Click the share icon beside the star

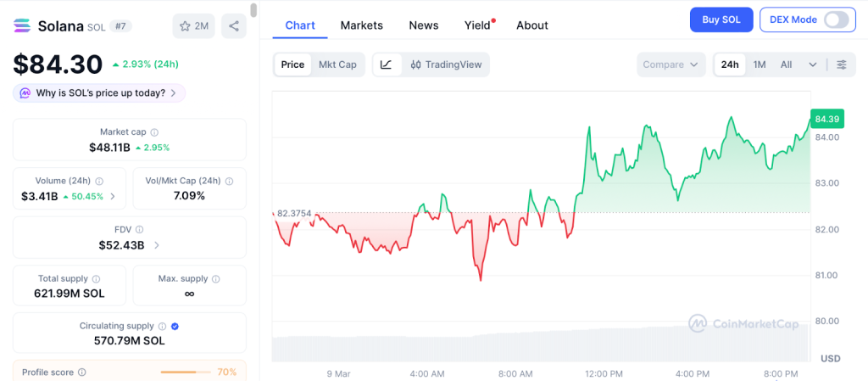tap(234, 25)
